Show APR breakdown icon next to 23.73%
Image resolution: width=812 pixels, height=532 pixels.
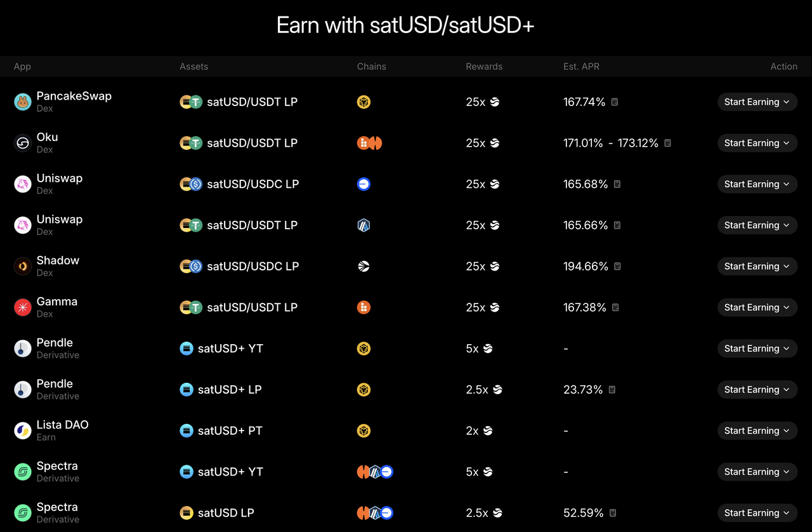click(612, 390)
